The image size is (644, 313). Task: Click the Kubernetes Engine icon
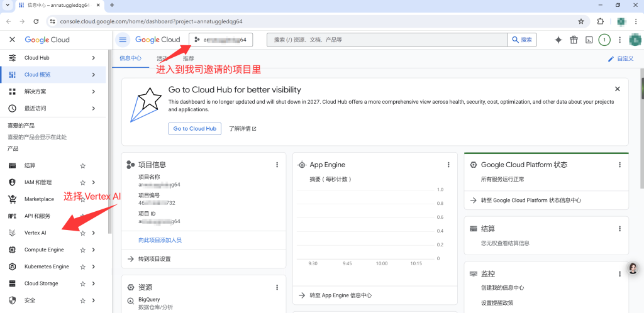point(13,266)
